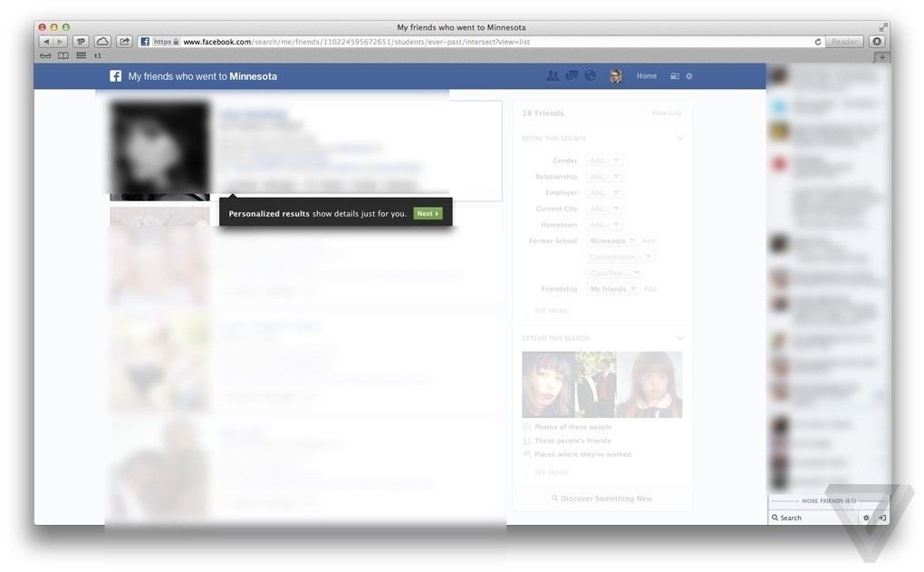
Task: Open Notifications globe icon
Action: [x=590, y=76]
